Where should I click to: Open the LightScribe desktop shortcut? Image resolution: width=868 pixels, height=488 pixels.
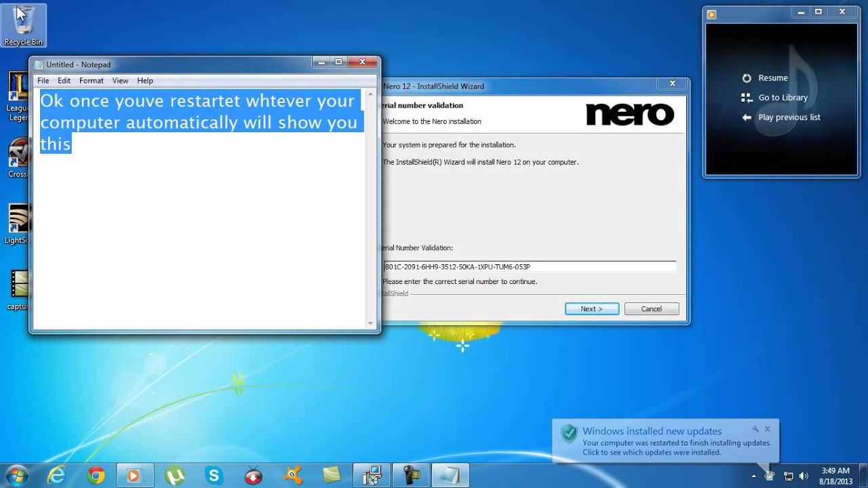click(18, 224)
